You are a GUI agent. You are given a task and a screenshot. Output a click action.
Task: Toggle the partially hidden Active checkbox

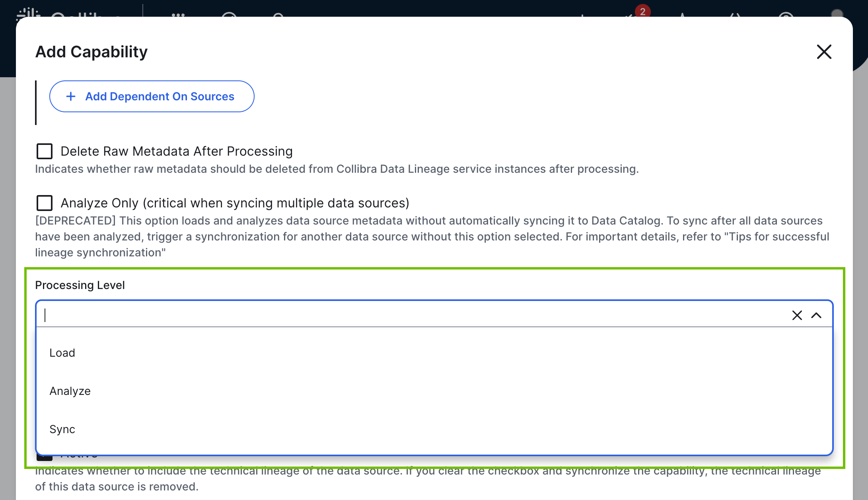coord(44,458)
